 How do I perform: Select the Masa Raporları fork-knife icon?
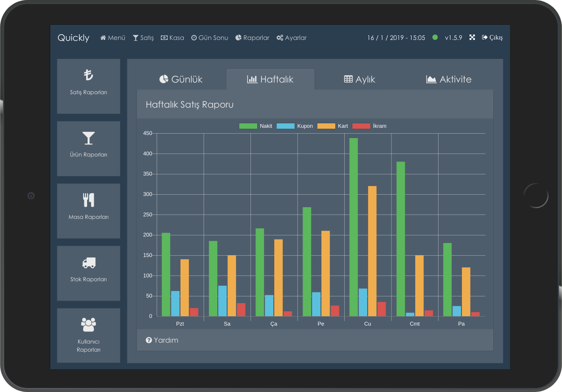pos(88,200)
